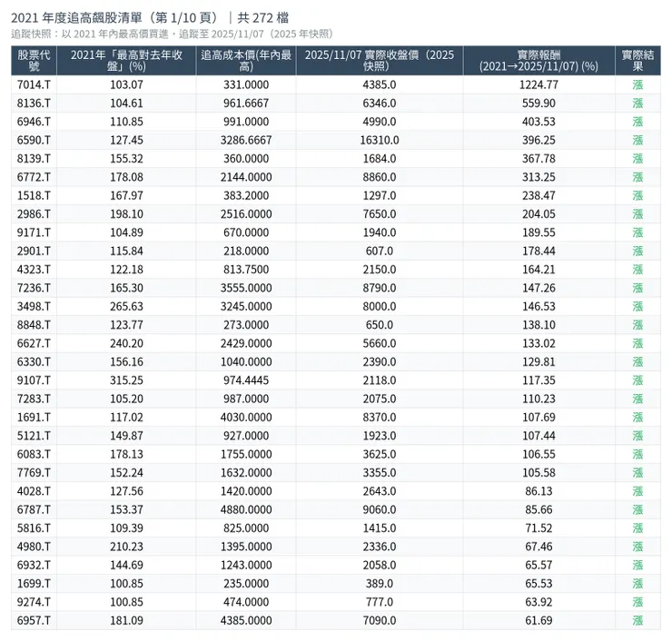Click the closing price 777.0

point(380,602)
